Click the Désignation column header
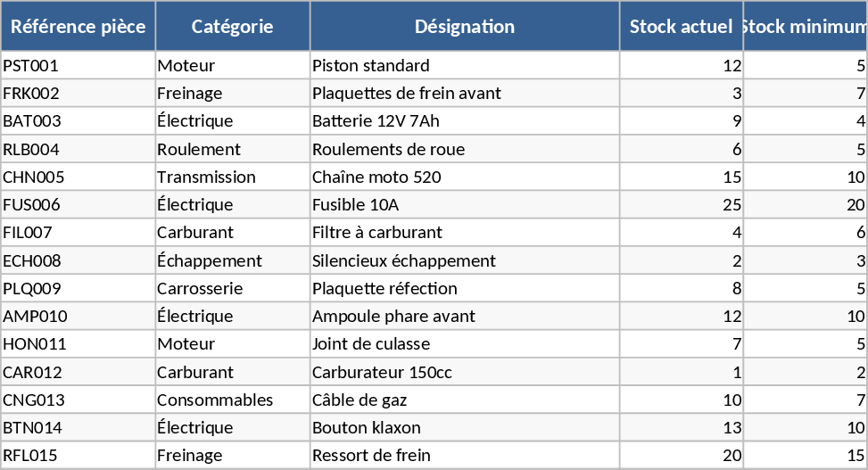 coord(464,27)
